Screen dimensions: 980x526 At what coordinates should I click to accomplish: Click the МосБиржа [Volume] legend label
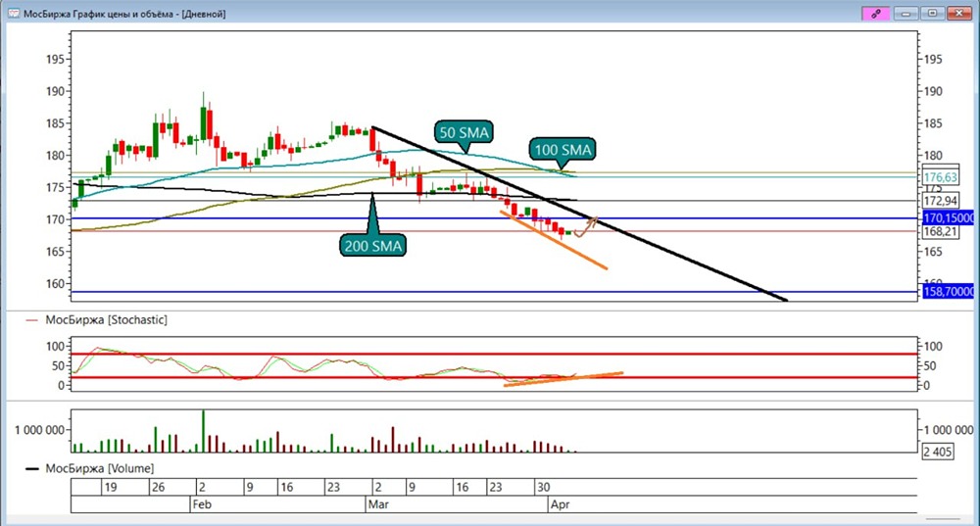(99, 468)
